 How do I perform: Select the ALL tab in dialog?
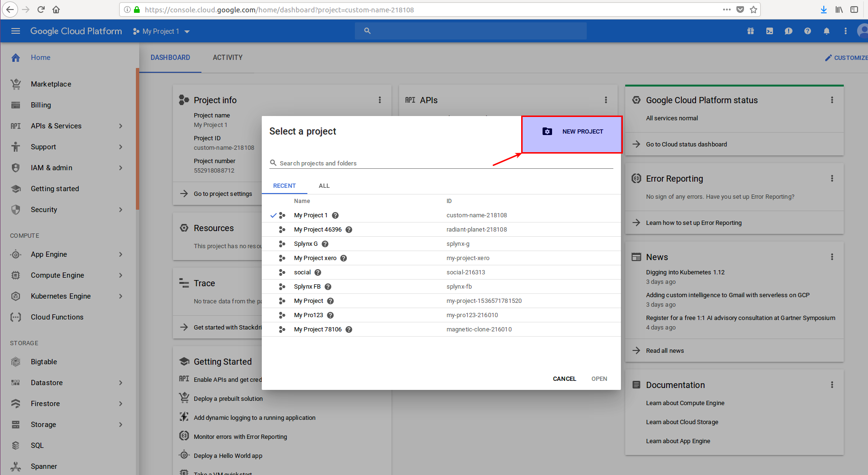click(x=324, y=186)
